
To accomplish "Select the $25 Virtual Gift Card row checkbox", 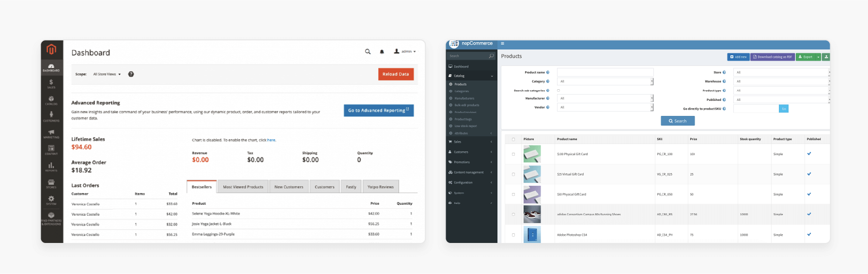I will pyautogui.click(x=513, y=174).
